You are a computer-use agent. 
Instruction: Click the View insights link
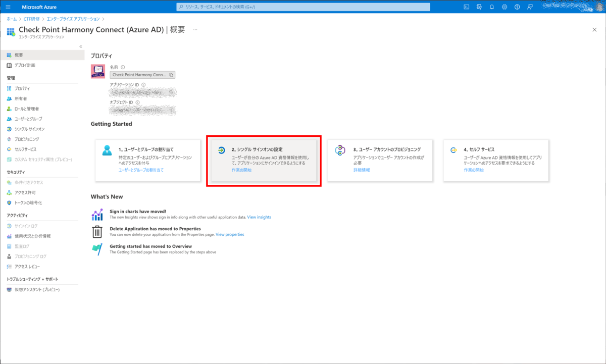click(259, 217)
